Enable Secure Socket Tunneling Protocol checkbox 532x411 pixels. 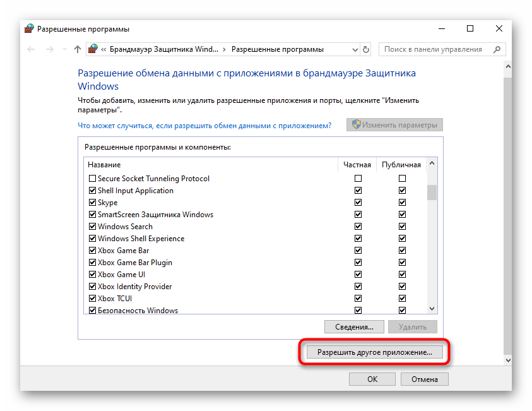92,179
